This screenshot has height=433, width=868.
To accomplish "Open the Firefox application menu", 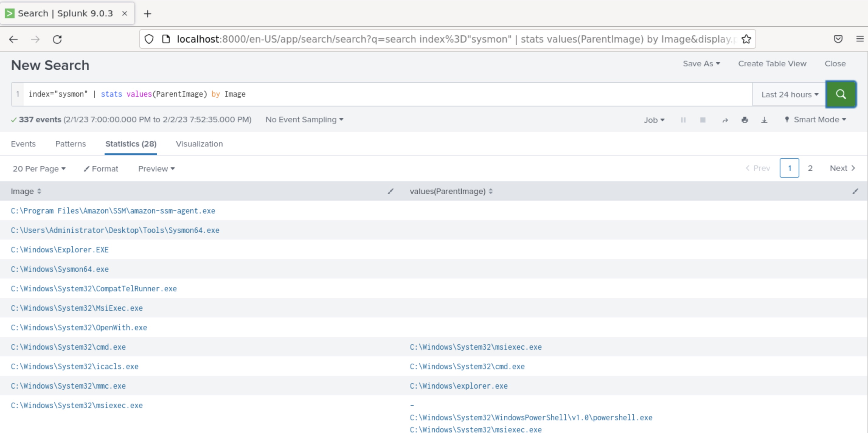I will (x=859, y=40).
